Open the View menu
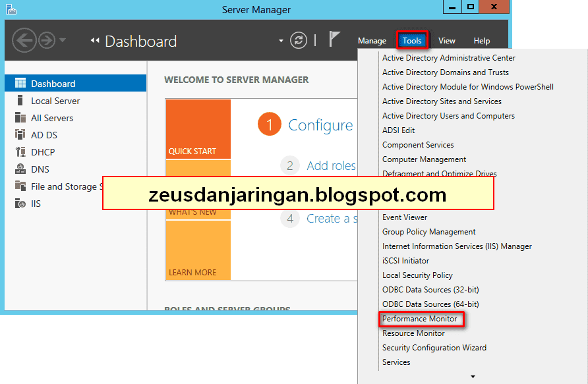The width and height of the screenshot is (588, 384). [x=447, y=40]
